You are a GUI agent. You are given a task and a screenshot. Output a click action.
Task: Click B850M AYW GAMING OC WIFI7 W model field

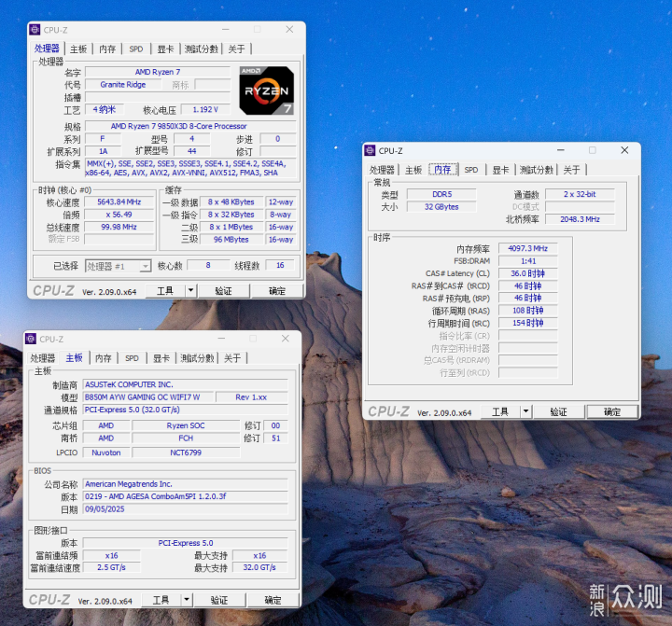(x=147, y=397)
